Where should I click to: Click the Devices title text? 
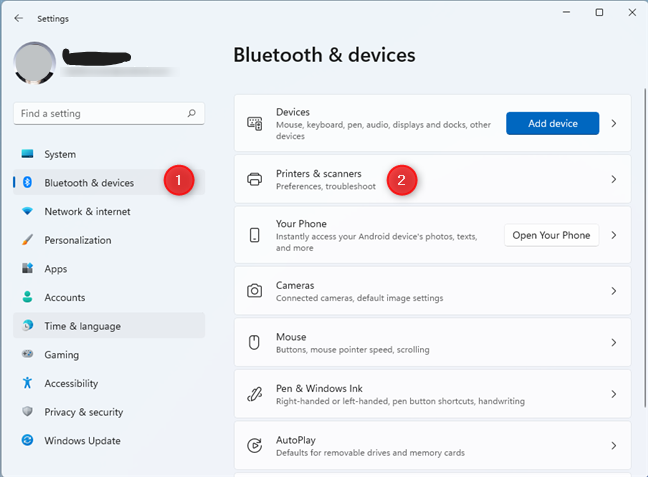[x=293, y=112]
